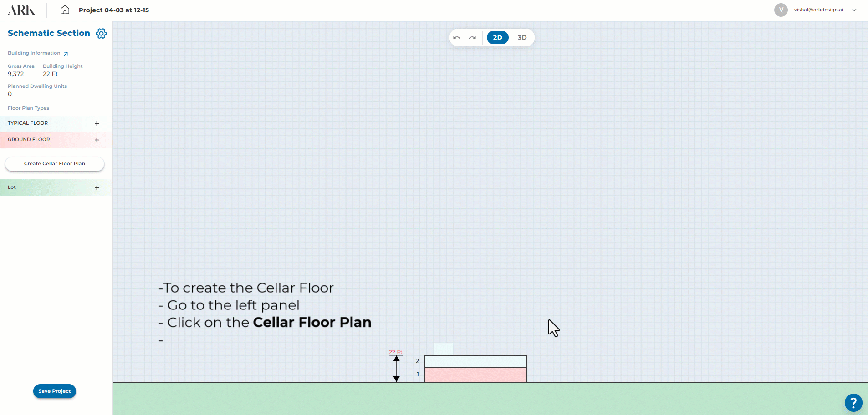
Task: Click the user avatar circle
Action: (x=781, y=10)
